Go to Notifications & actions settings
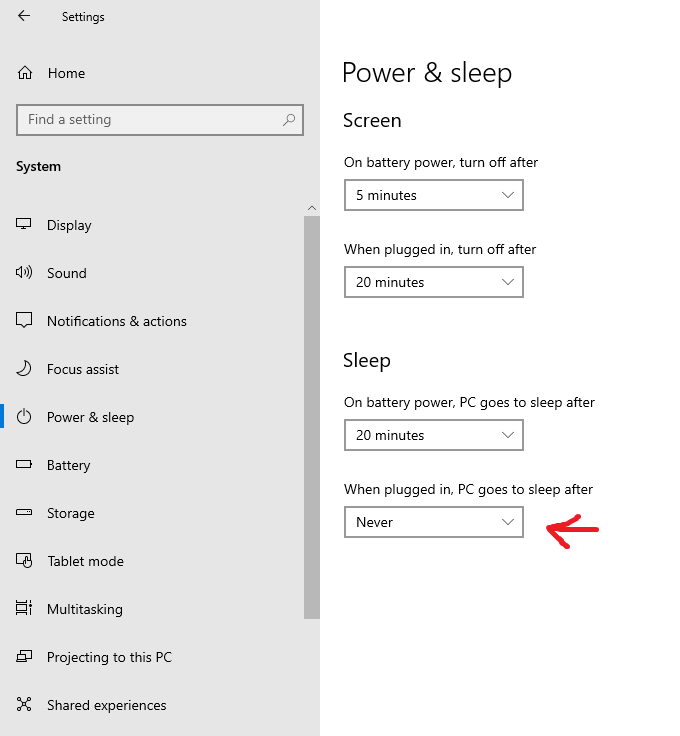Screen dimensions: 680x736 click(x=116, y=321)
